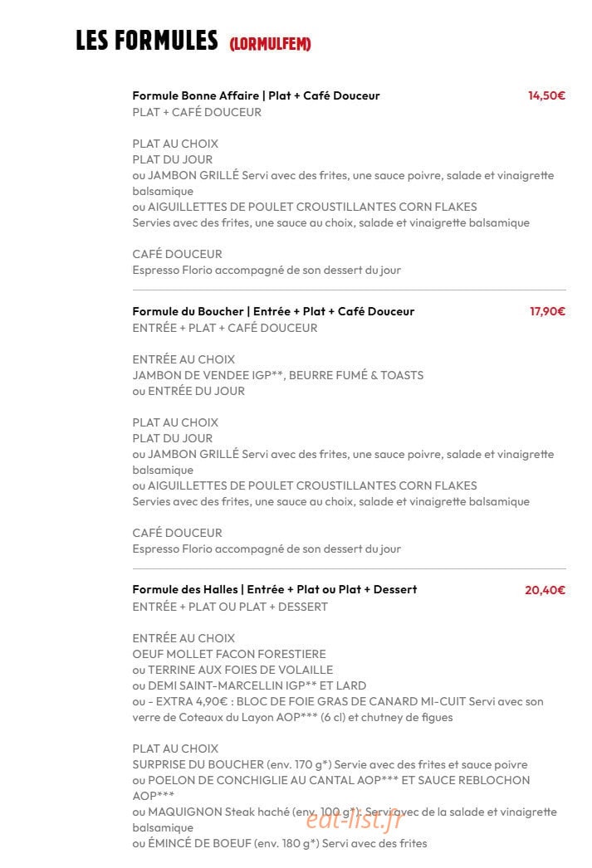Click the LES FORMULES heading
The image size is (592, 868).
point(147,41)
